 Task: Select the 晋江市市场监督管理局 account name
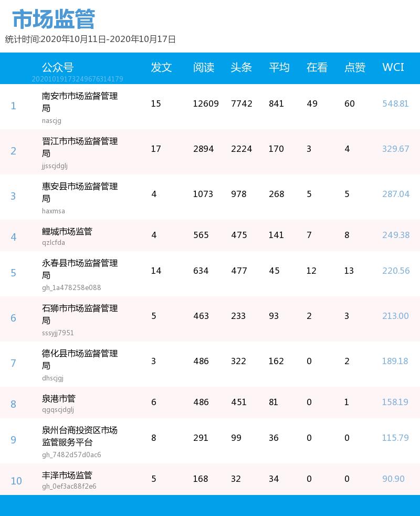coord(80,147)
